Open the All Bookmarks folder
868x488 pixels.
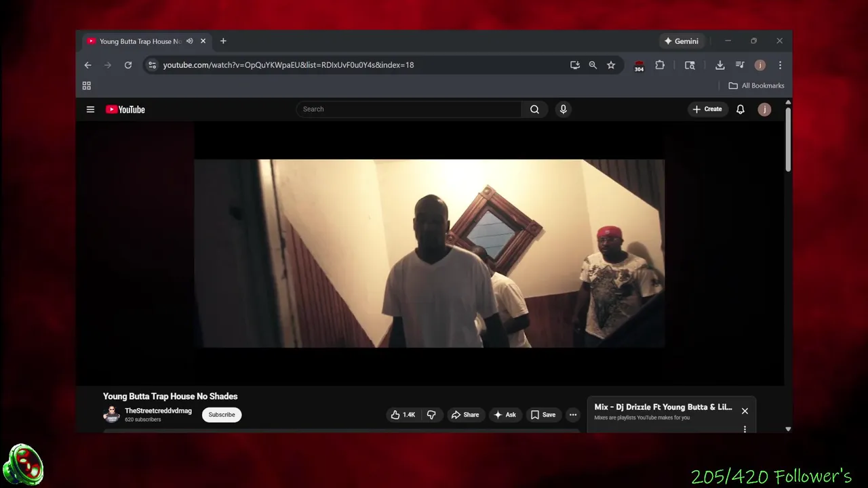(x=756, y=85)
